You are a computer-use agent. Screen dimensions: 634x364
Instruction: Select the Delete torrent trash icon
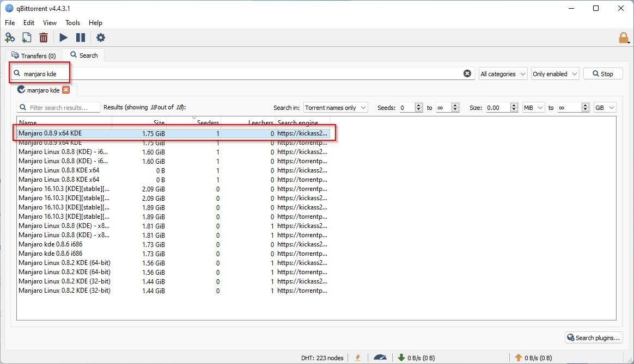[x=44, y=38]
